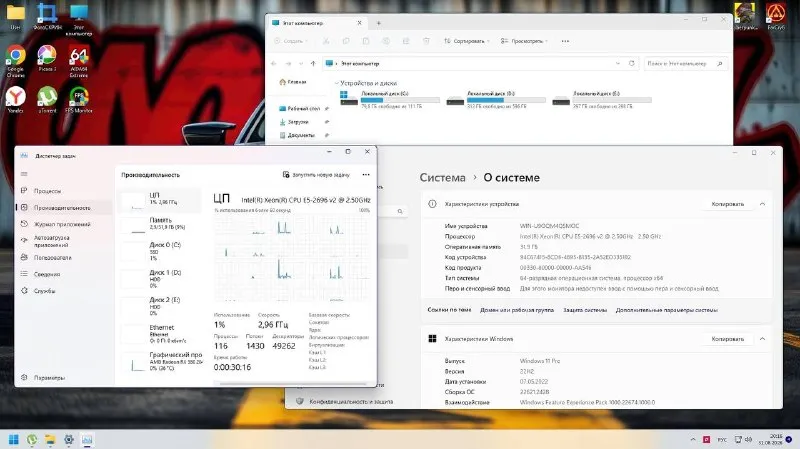Viewport: 800px width, 449px height.
Task: Copy the device specifications
Action: tap(728, 204)
